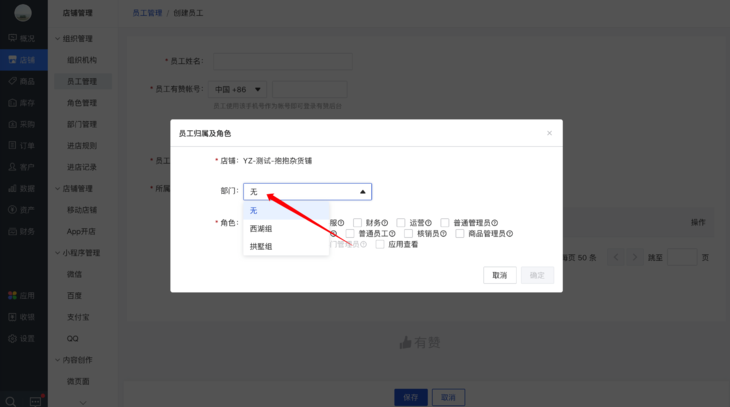Open App开店 in the side menu
Image resolution: width=730 pixels, height=407 pixels.
[x=81, y=231]
